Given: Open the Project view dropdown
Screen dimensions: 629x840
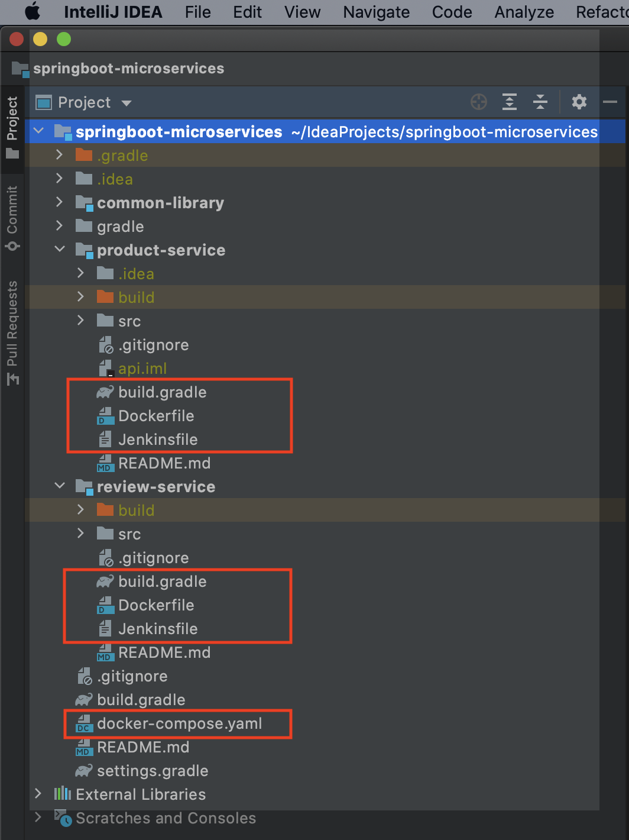Looking at the screenshot, I should tap(126, 102).
